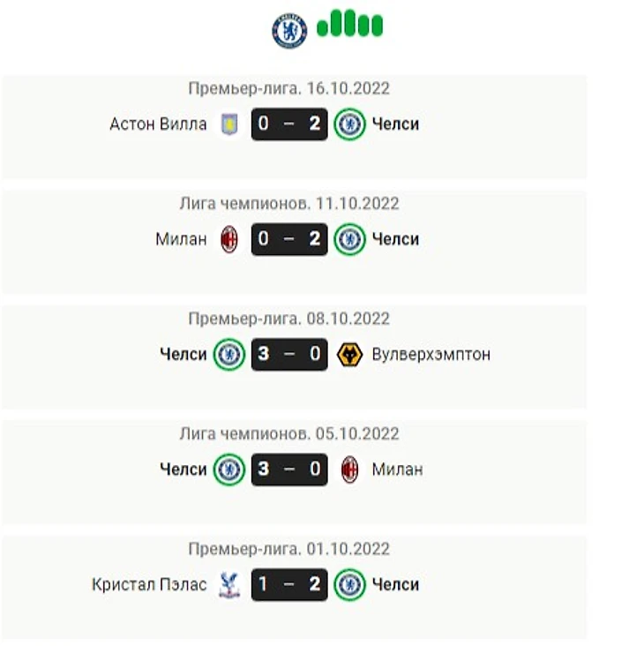Click Chelsea crest in Crystal Palace match

click(x=349, y=584)
